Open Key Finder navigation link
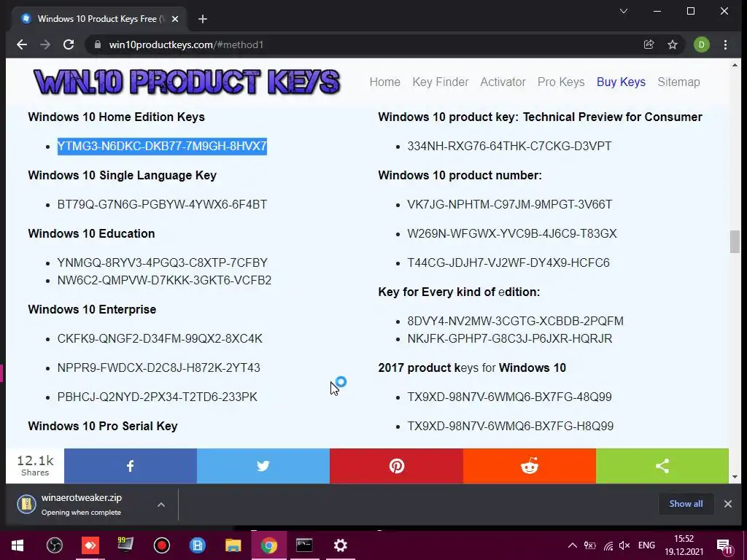Screen dimensions: 747x560 (x=441, y=82)
